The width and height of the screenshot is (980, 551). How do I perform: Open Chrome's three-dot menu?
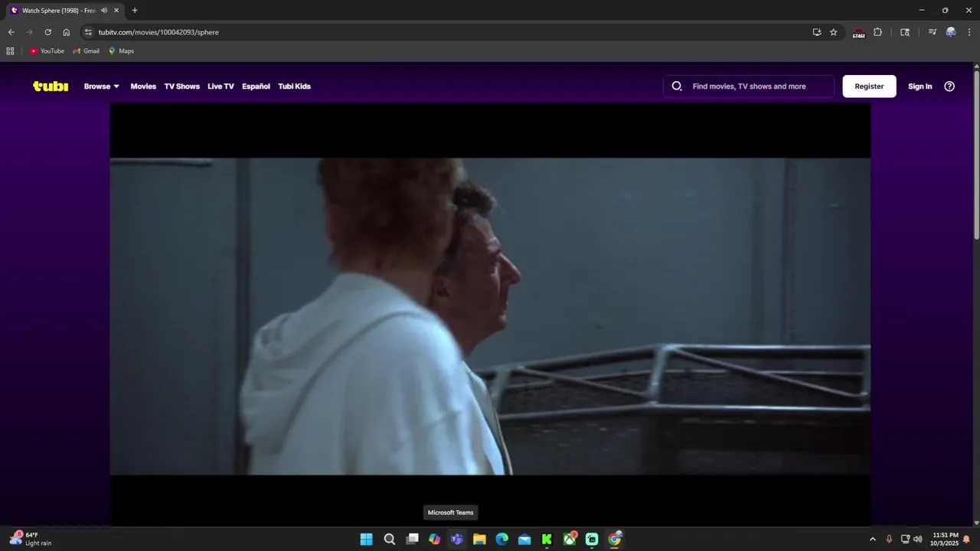tap(969, 32)
